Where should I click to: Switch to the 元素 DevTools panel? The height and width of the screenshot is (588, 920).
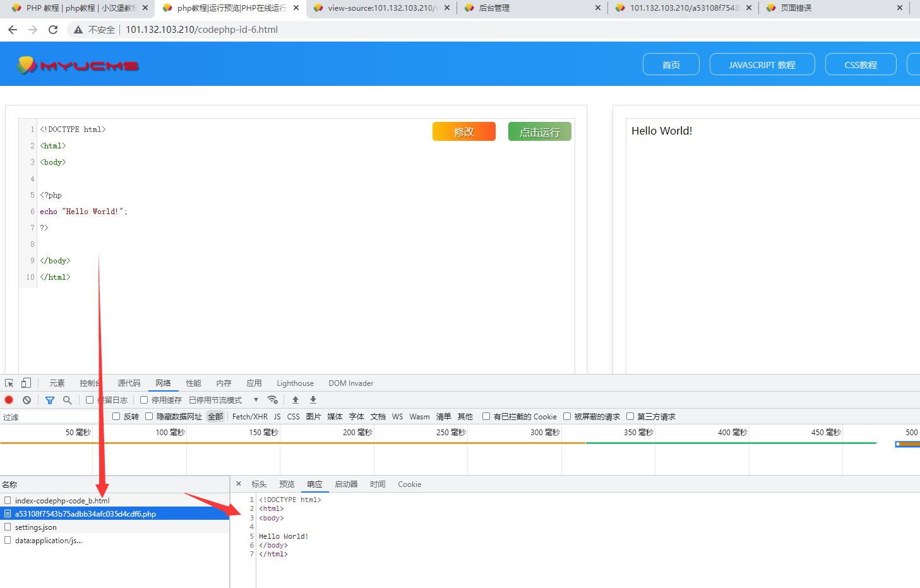click(x=57, y=383)
